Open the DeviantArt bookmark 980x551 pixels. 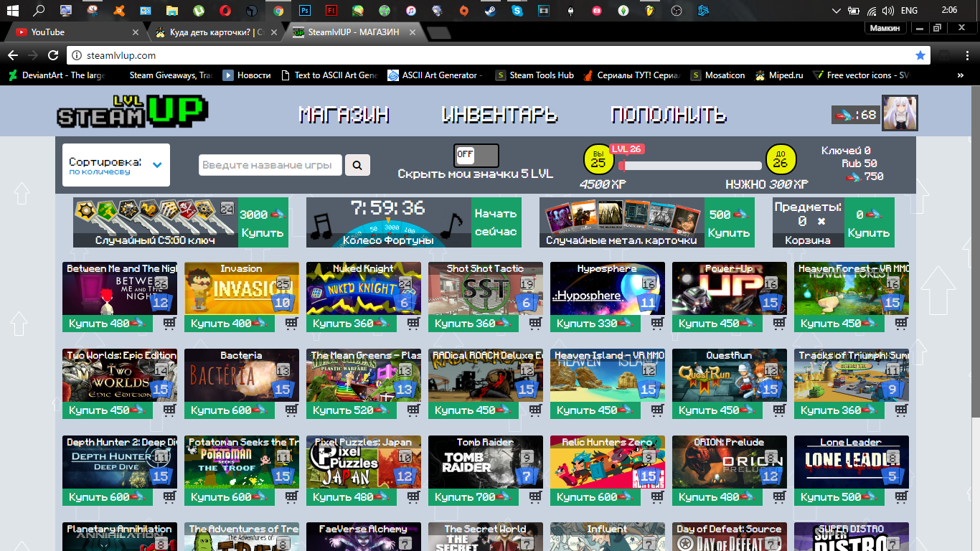(x=57, y=75)
